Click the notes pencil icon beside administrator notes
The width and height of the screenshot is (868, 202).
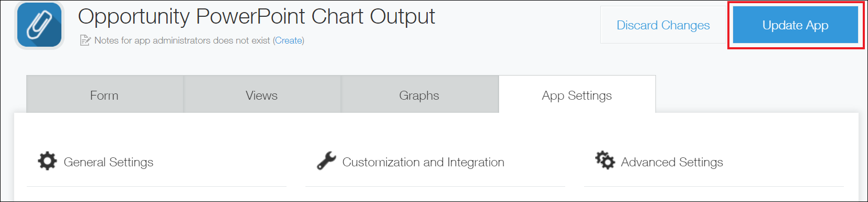coord(85,40)
